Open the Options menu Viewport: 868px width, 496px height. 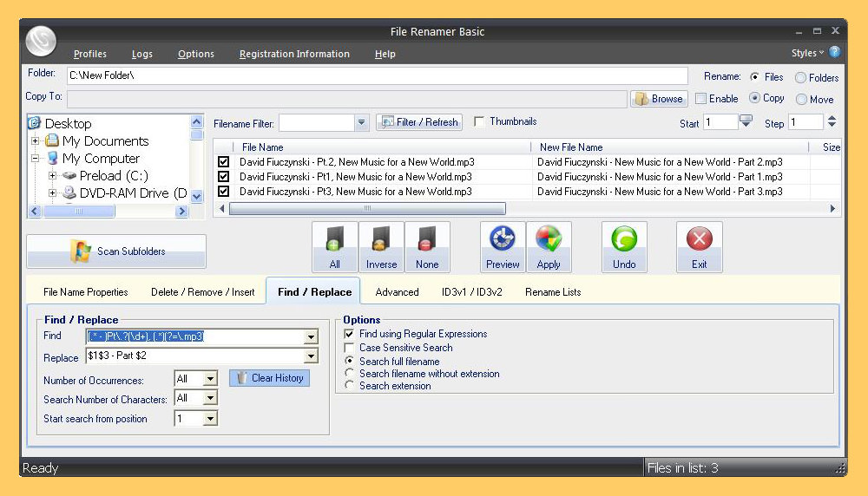[196, 54]
